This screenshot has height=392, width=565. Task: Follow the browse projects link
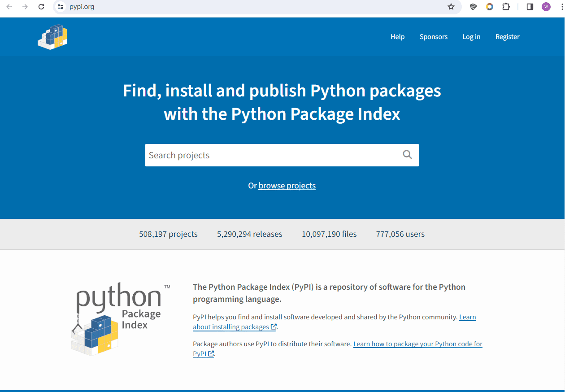click(x=287, y=186)
